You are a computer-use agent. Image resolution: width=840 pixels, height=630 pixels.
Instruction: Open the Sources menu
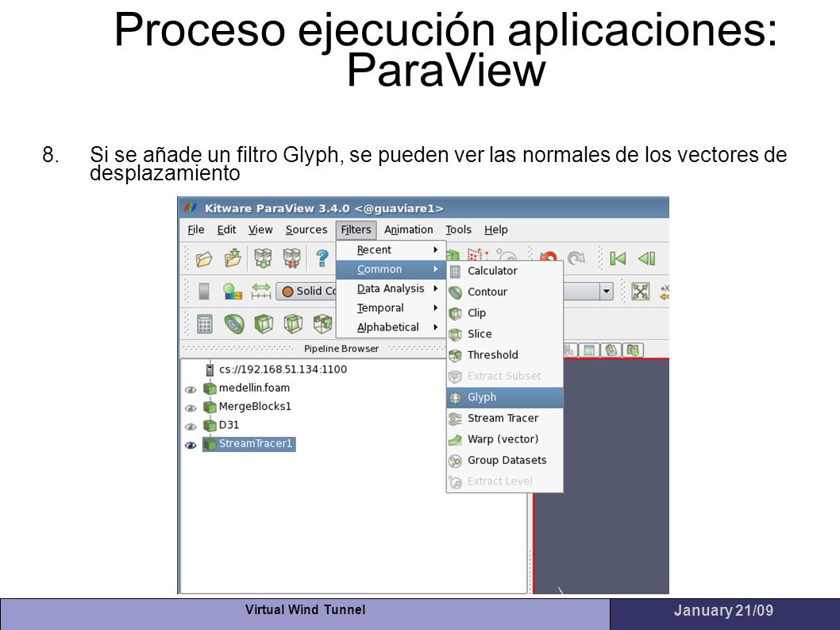pyautogui.click(x=306, y=230)
